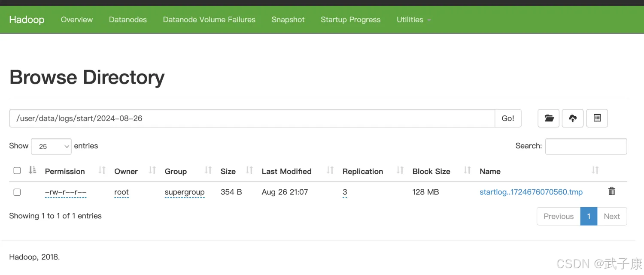
Task: Click the upload files cloud icon
Action: point(573,118)
